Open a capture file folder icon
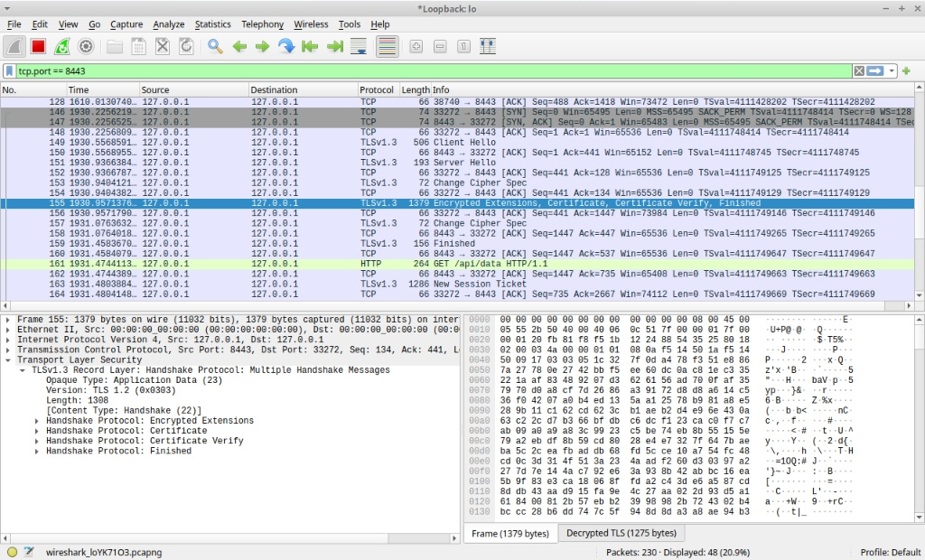 (x=115, y=47)
